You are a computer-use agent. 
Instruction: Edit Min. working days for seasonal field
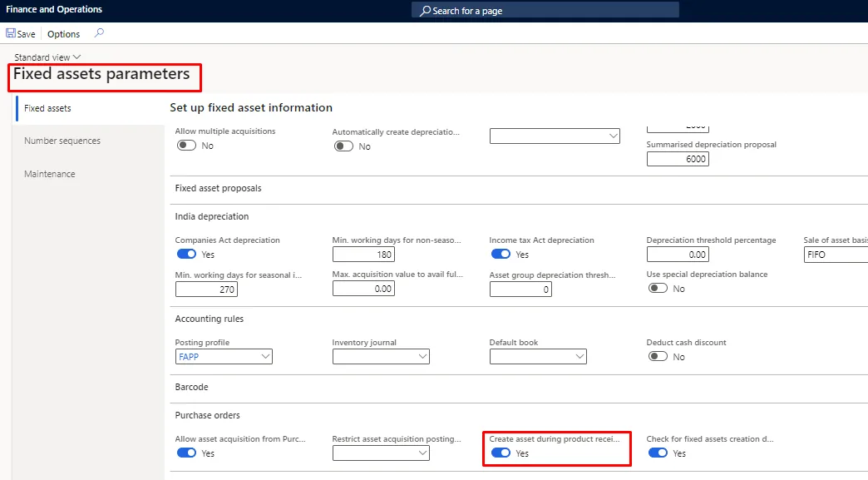206,289
